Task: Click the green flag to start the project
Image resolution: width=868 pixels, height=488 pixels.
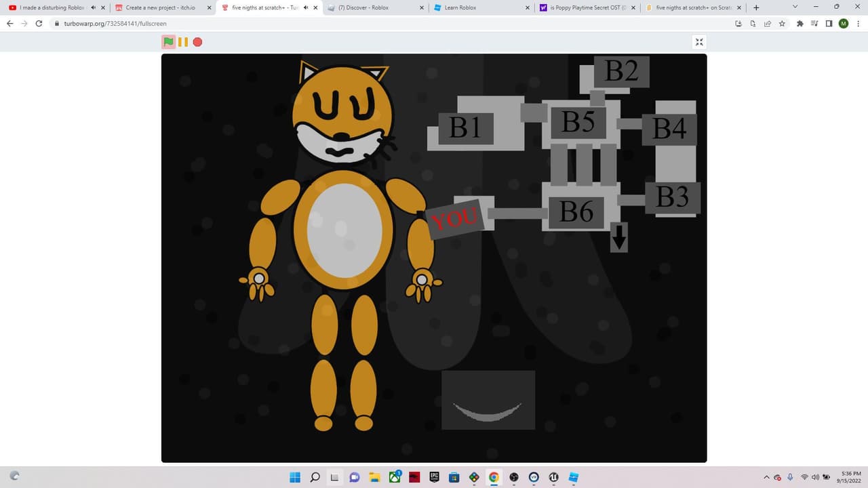Action: [168, 41]
